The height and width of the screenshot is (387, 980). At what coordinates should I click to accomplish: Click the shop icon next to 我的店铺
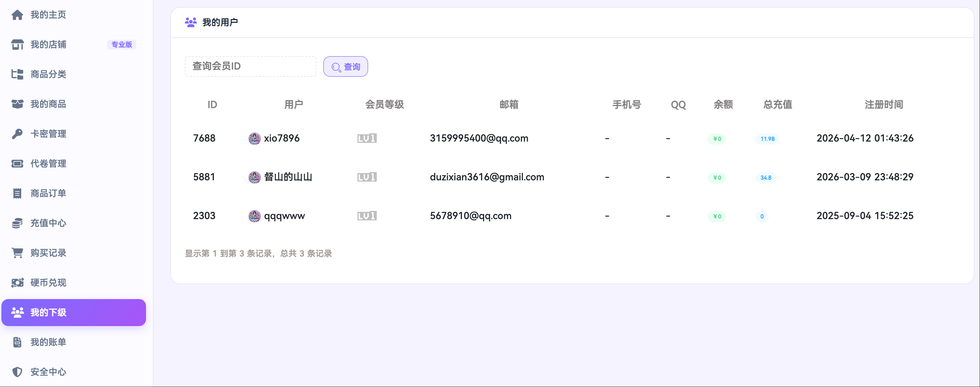(17, 45)
